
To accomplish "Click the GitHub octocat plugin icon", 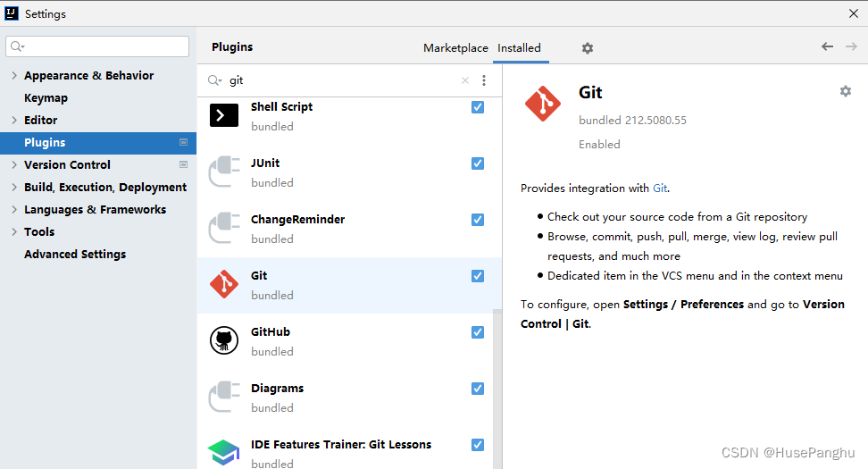I will tap(224, 340).
